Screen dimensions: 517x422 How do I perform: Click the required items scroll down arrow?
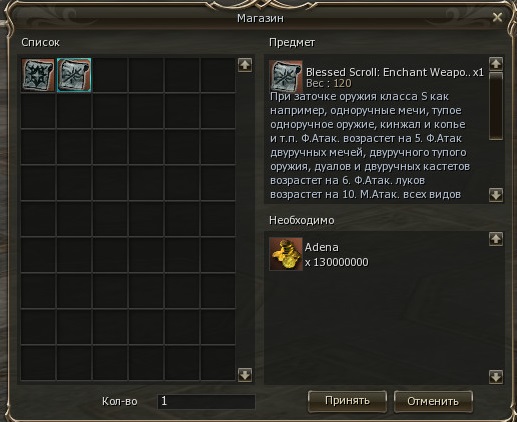point(496,377)
